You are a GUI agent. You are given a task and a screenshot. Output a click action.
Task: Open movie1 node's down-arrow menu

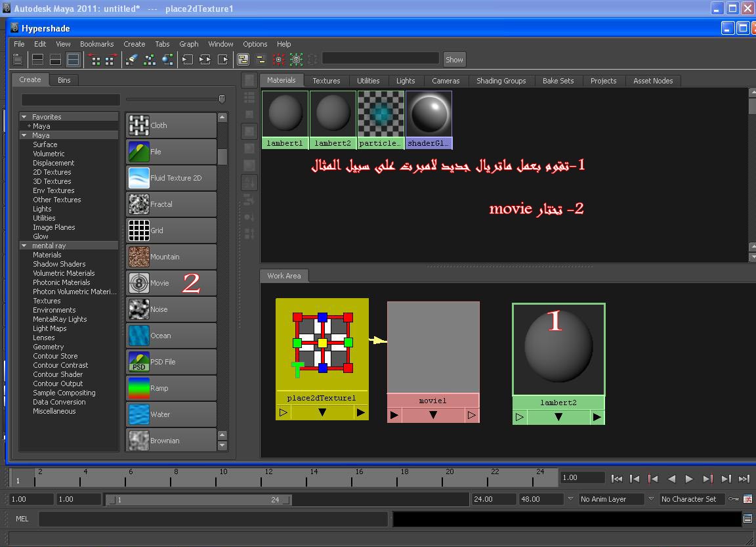coord(433,415)
